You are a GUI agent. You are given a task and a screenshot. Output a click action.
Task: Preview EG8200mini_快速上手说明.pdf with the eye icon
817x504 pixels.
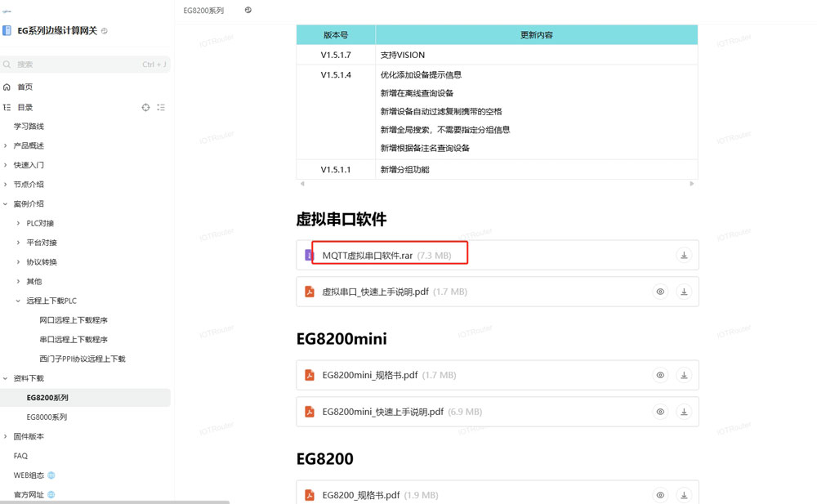pos(660,412)
